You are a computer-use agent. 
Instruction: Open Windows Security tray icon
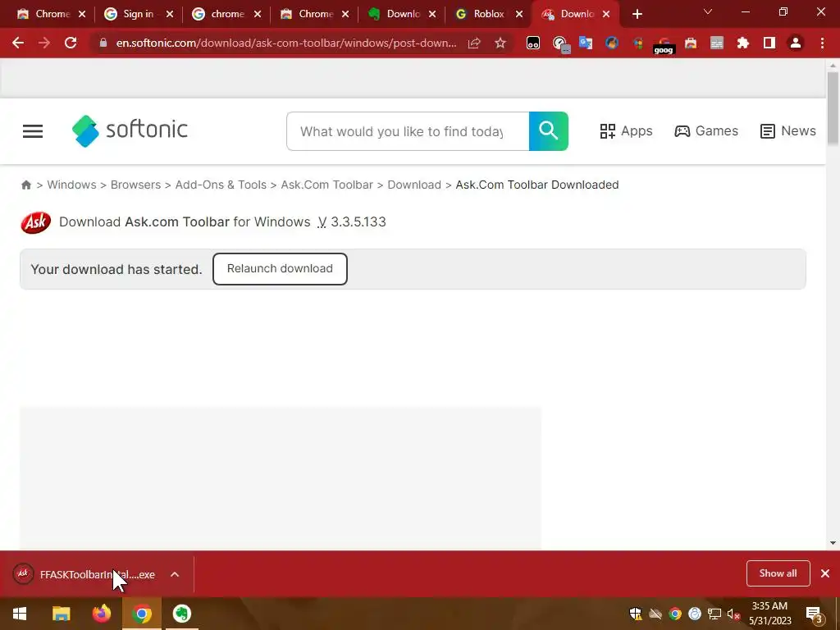[x=636, y=614]
